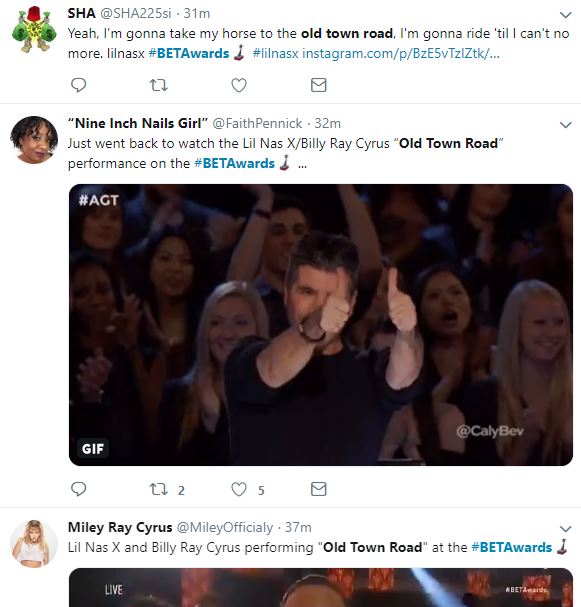Open options chevron on Miley Ray Cyrus tweet
Image resolution: width=581 pixels, height=607 pixels.
point(566,529)
